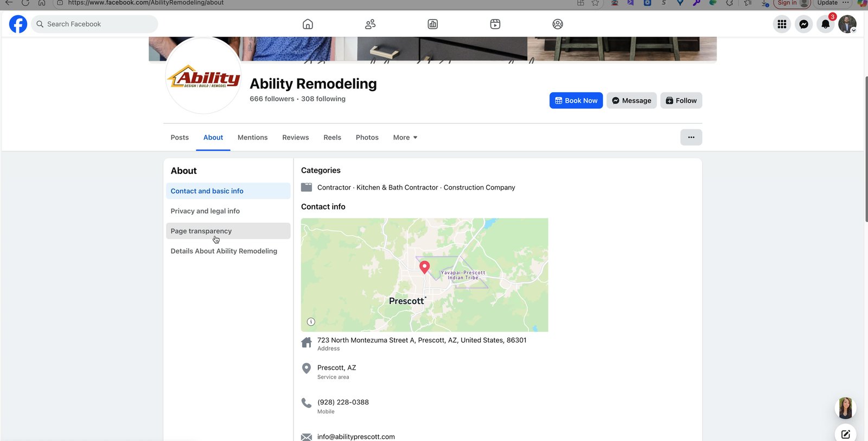Follow the Ability Remodeling page
The width and height of the screenshot is (868, 441).
681,100
